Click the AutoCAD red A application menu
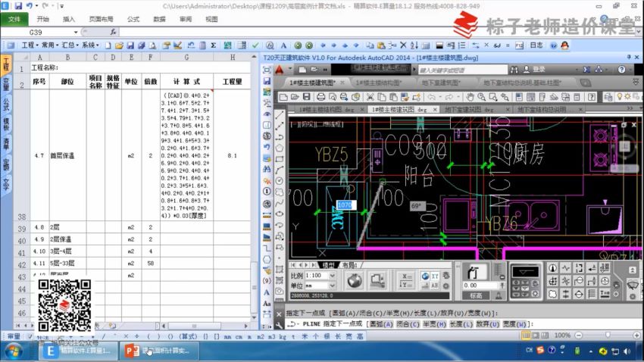 (280, 70)
